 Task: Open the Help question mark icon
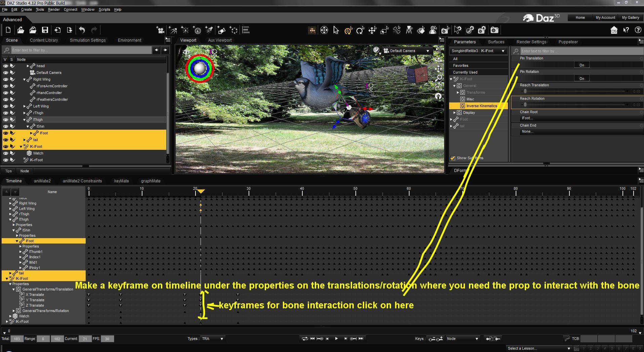click(x=638, y=30)
